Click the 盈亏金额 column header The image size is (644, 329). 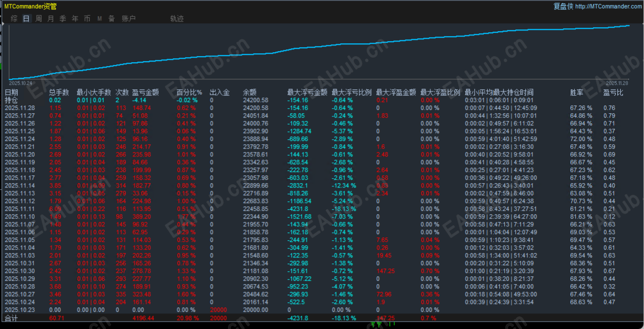(x=145, y=93)
